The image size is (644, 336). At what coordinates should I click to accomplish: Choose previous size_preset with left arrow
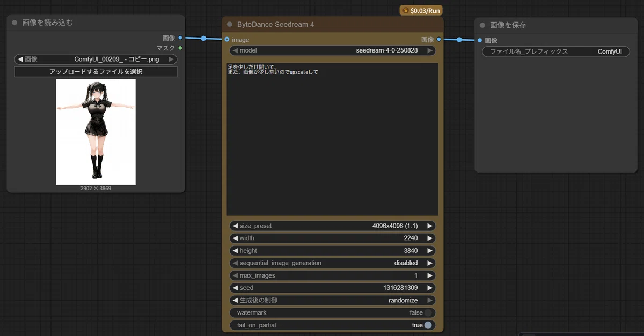click(235, 226)
